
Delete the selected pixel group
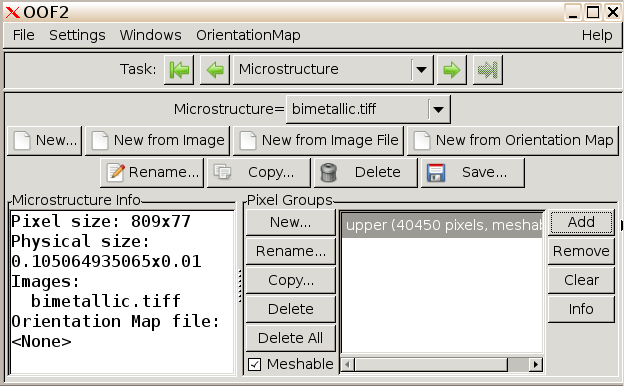click(x=291, y=309)
